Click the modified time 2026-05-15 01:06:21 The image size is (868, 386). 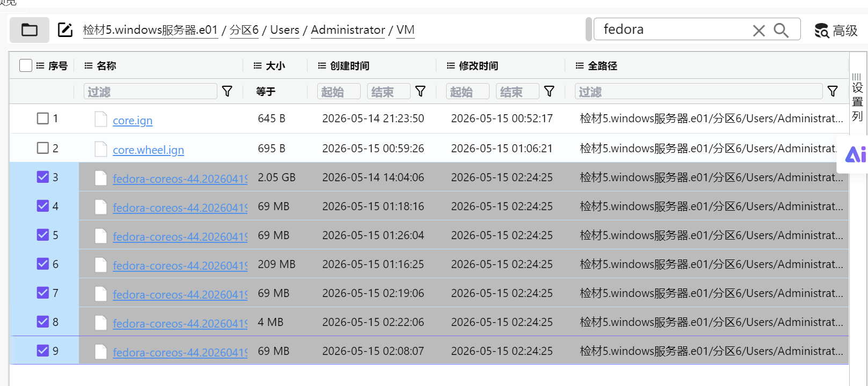click(502, 149)
